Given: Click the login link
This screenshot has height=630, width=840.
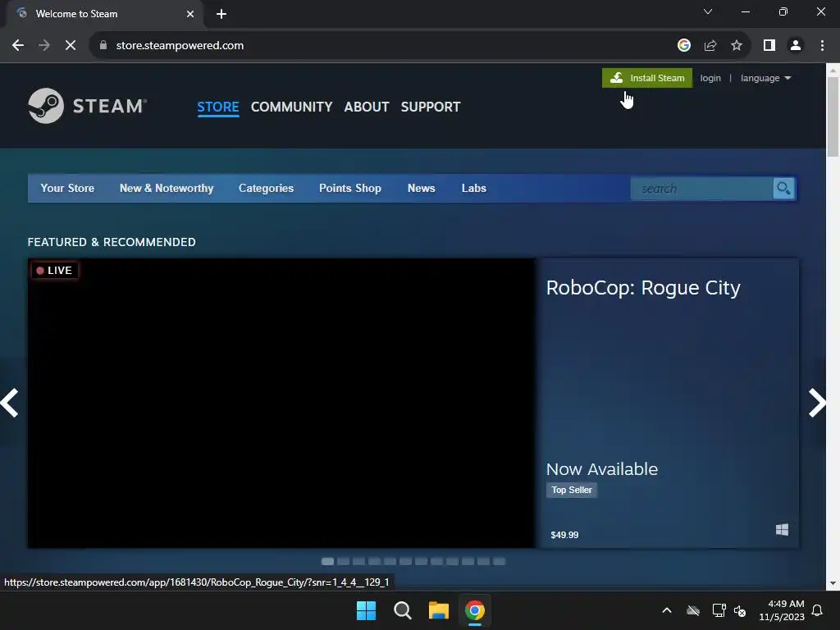Looking at the screenshot, I should coord(710,78).
